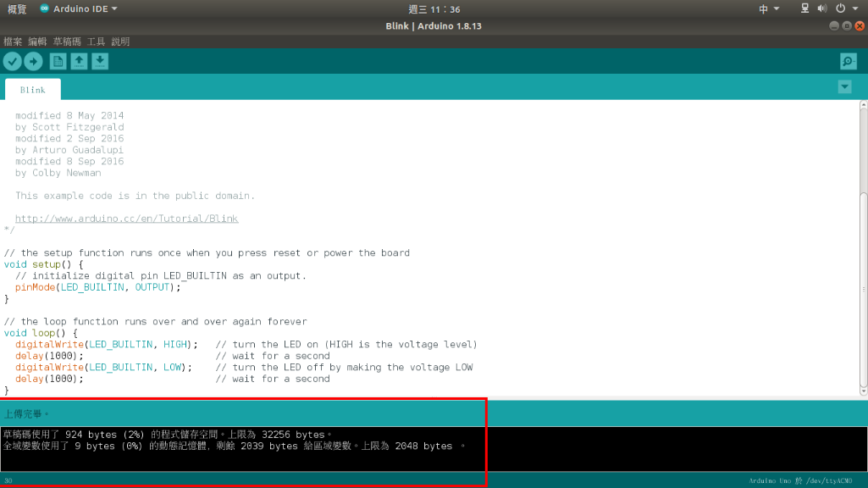Image resolution: width=868 pixels, height=488 pixels.
Task: Click 'modified 8 May 2014' comment line
Action: (69, 116)
